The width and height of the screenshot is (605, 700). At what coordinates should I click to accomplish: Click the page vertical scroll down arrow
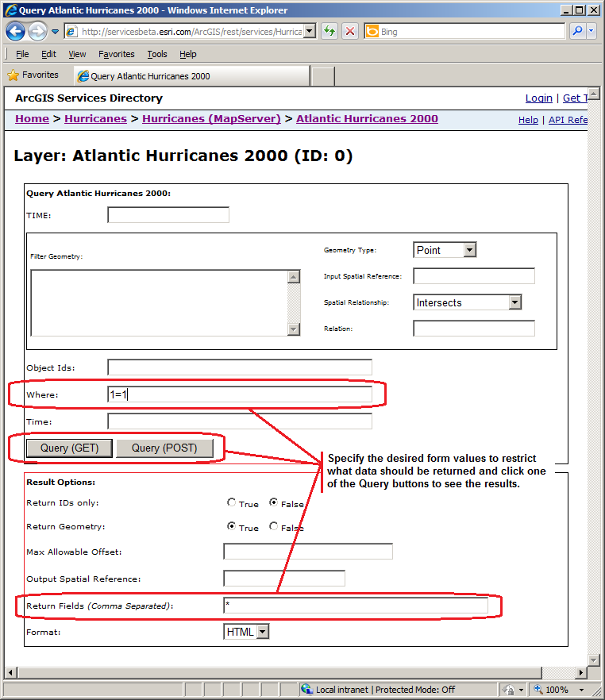593,660
